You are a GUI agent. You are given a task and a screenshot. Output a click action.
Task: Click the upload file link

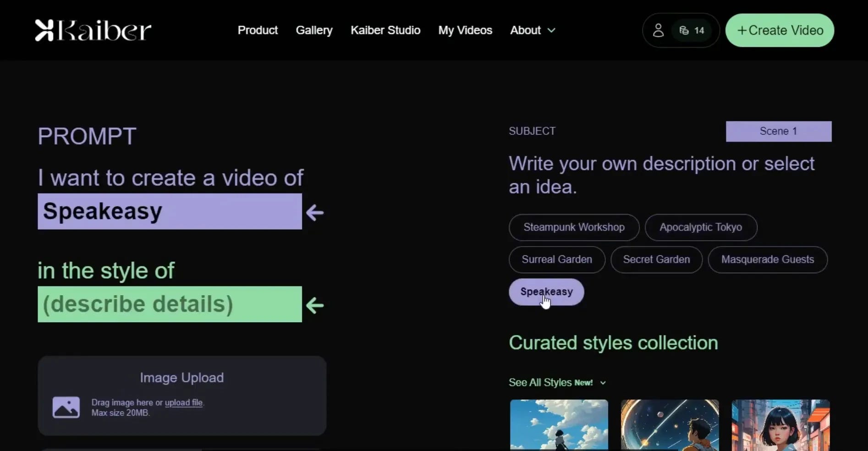pos(183,402)
